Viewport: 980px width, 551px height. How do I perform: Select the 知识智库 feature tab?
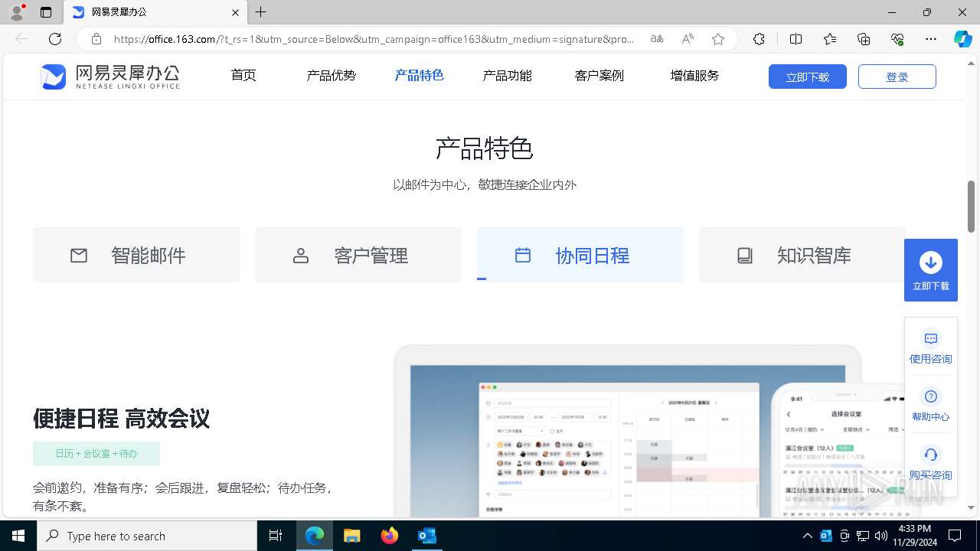[x=802, y=255]
